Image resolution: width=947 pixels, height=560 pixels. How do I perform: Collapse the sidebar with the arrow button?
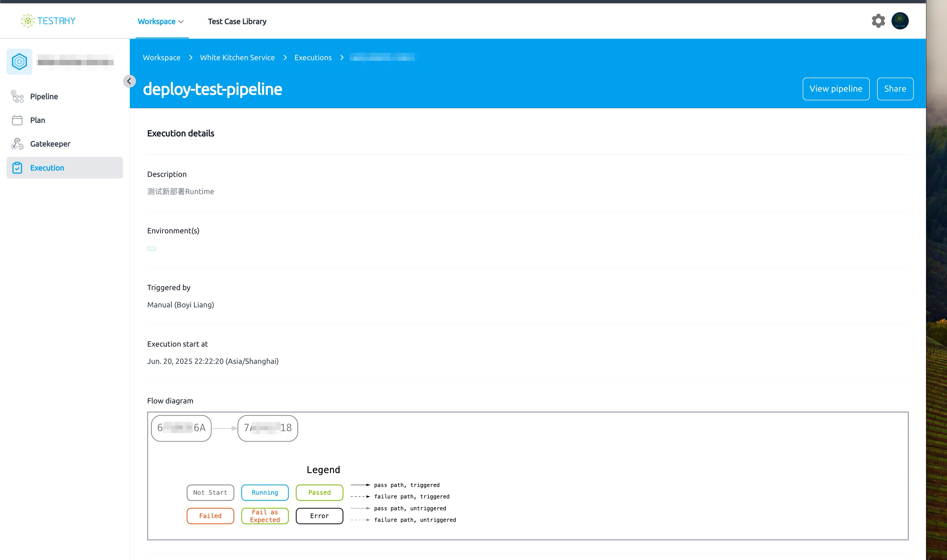129,81
